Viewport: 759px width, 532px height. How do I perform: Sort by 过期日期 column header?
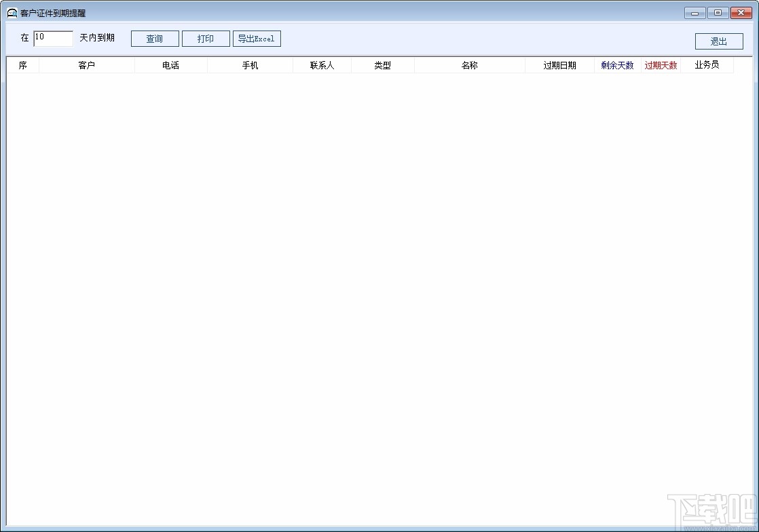tap(559, 65)
